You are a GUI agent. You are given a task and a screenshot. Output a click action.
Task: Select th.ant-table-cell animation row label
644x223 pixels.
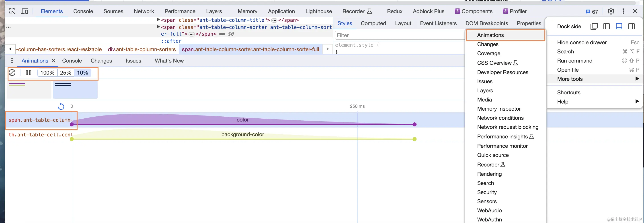coord(40,135)
